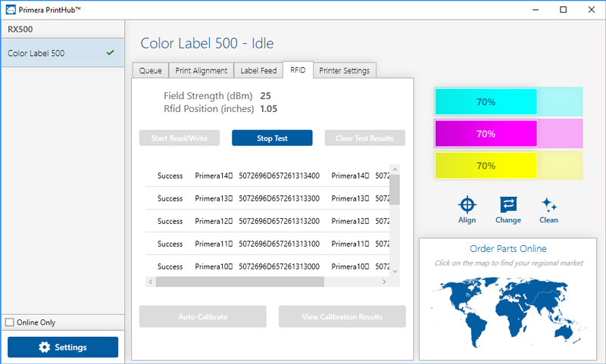
Task: Click the Field Strength value 25
Action: point(266,95)
